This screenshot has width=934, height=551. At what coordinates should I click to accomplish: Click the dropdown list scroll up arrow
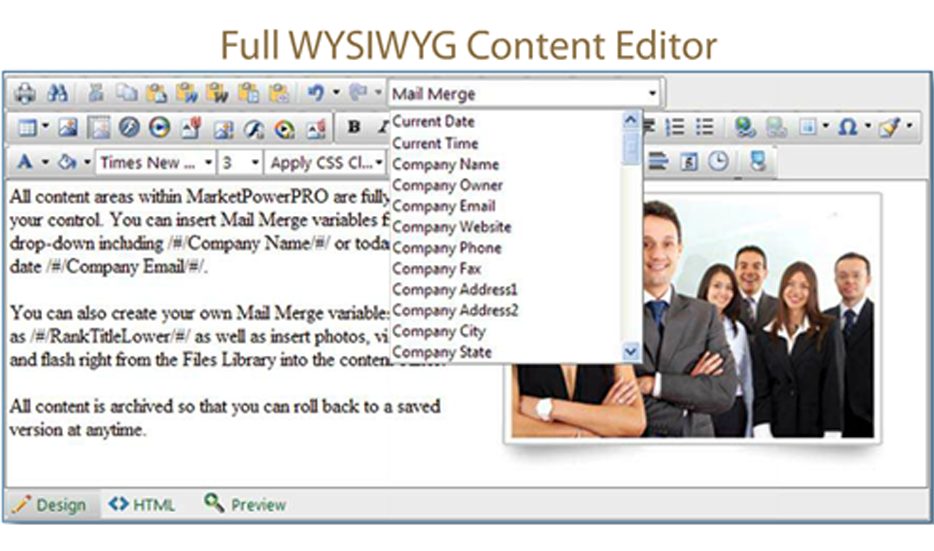(630, 120)
